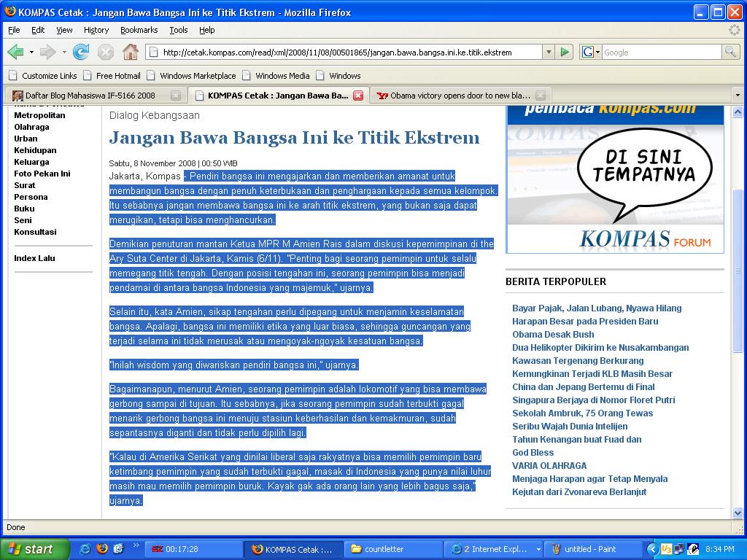Open the Edit menu
747x560 pixels.
38,30
